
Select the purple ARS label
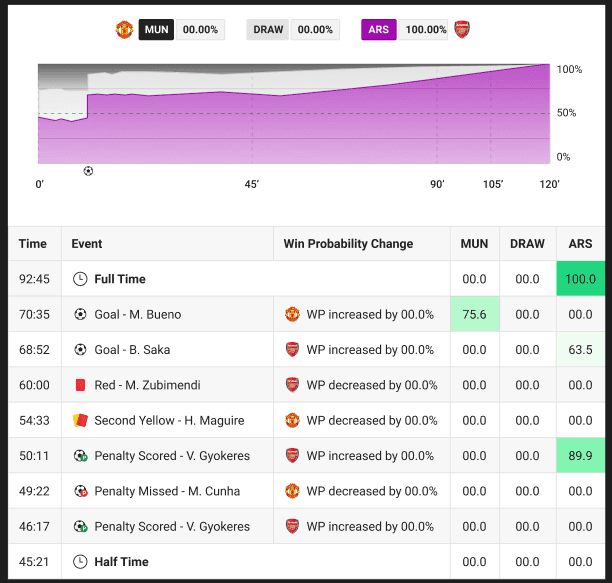tap(379, 30)
